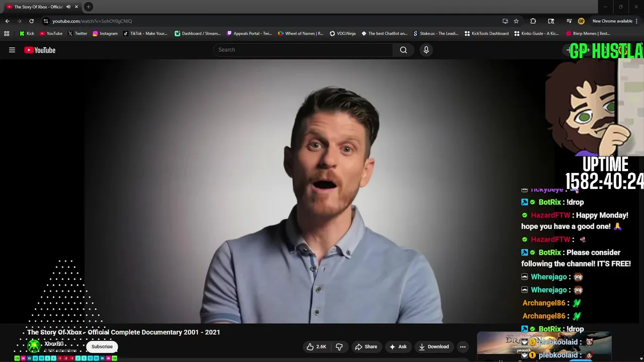Reload the current page
This screenshot has width=644, height=362.
pos(31,21)
